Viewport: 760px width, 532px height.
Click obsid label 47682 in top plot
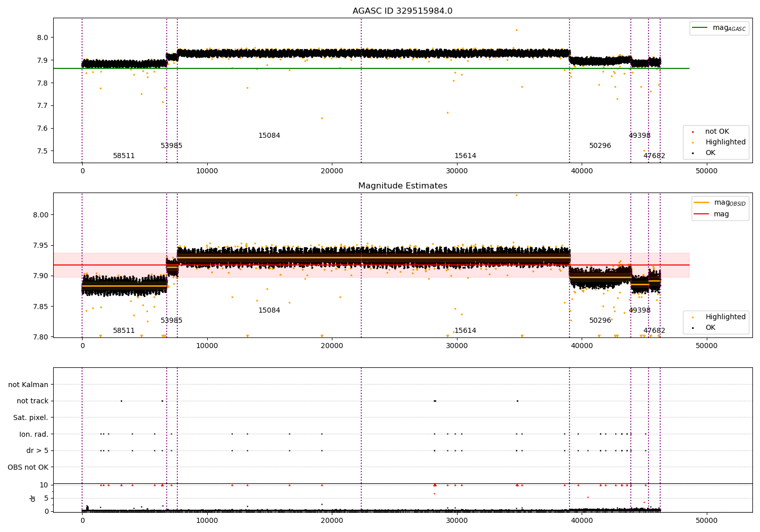coord(654,156)
